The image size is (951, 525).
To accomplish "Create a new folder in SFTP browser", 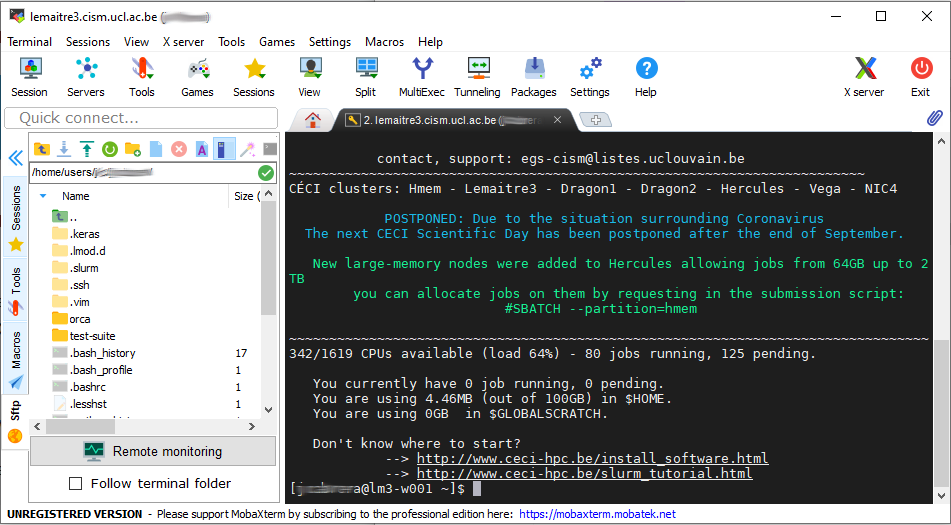I will [x=132, y=149].
